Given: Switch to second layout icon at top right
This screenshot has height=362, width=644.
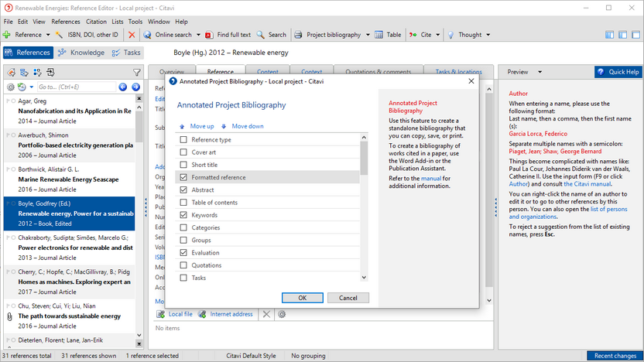Looking at the screenshot, I should (622, 35).
